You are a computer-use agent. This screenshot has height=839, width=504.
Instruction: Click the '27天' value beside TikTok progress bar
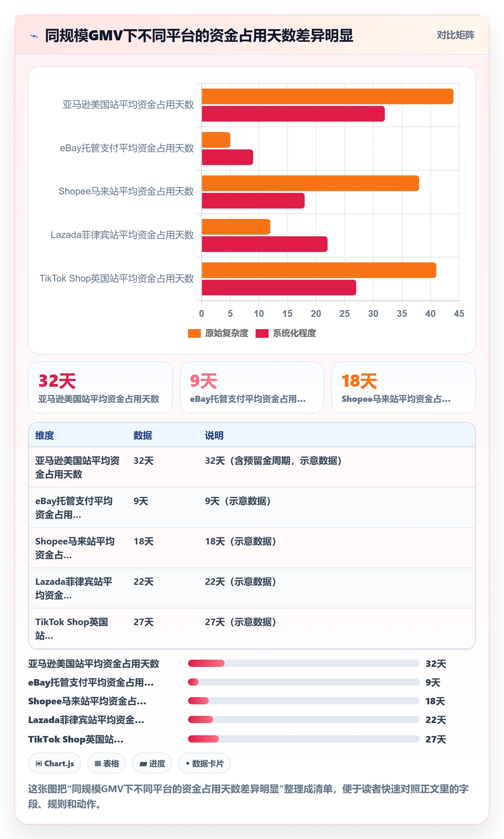(436, 739)
